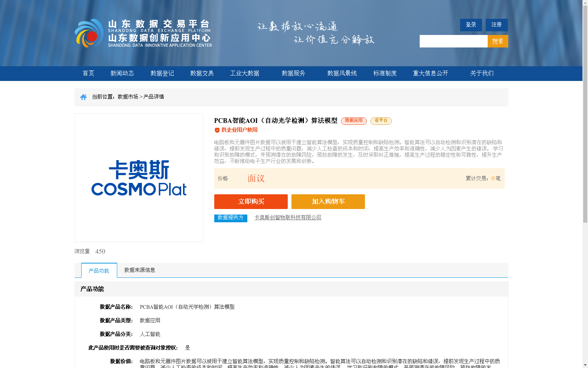588x368 pixels.
Task: Click the Shandong Data Exchange Platform logo
Action: tap(143, 33)
